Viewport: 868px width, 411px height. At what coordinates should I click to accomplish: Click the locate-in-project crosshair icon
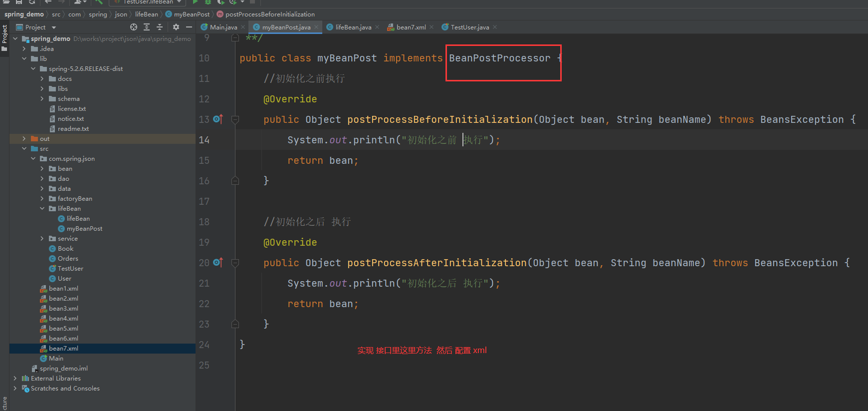pos(133,27)
